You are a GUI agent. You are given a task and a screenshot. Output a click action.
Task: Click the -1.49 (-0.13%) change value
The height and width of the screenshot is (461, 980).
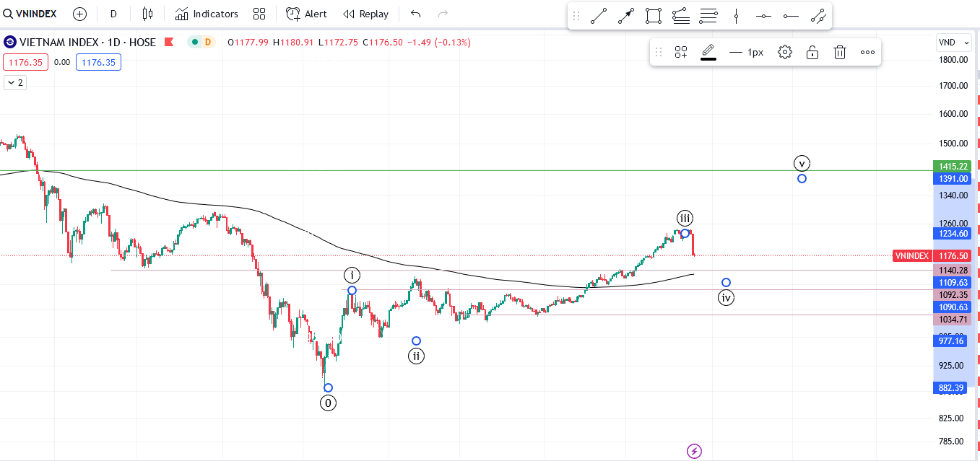pyautogui.click(x=439, y=43)
